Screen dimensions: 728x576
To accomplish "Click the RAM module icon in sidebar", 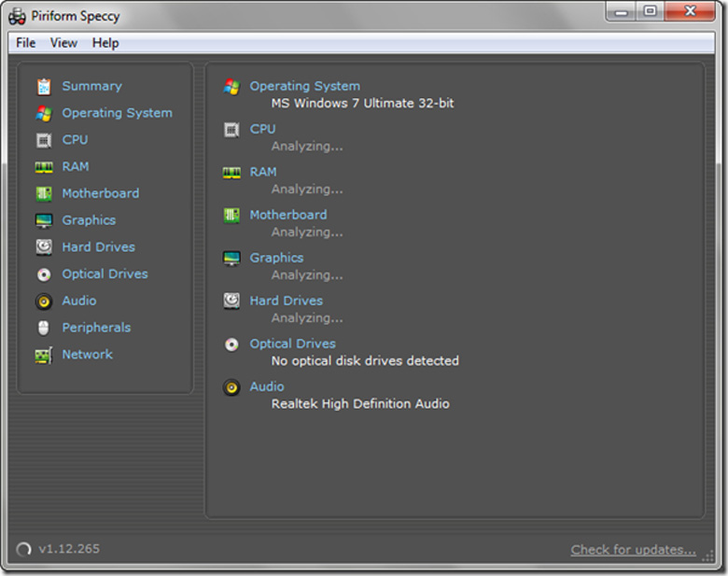I will tap(44, 167).
